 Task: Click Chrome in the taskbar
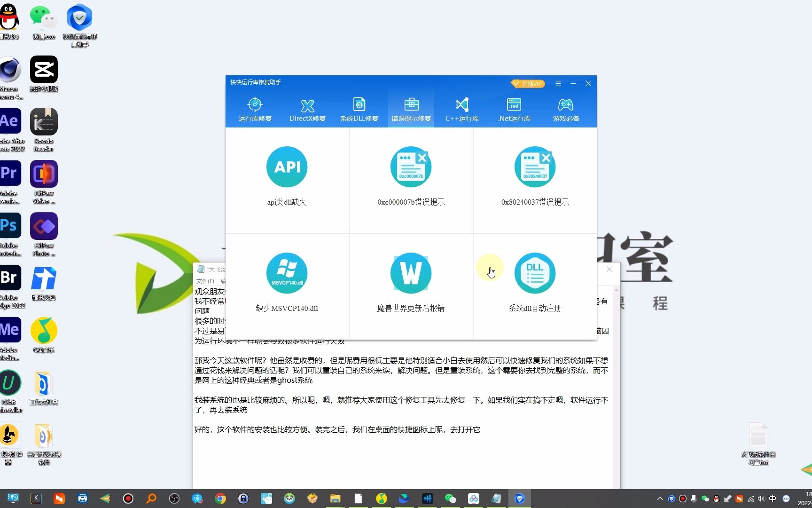220,499
